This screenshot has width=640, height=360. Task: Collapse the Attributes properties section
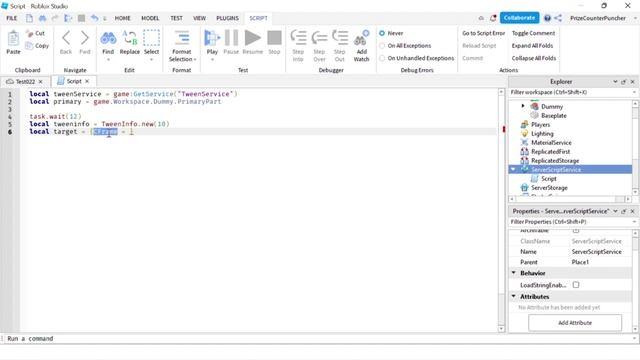pos(514,296)
